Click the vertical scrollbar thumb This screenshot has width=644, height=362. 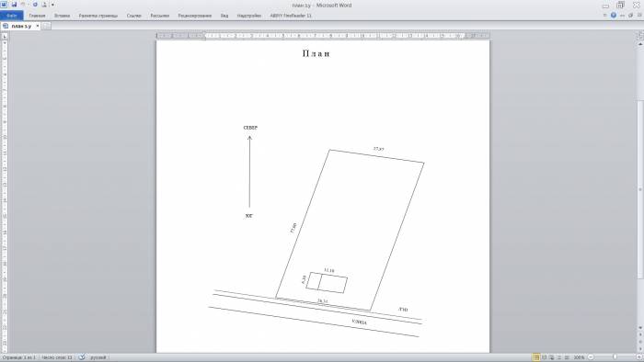pos(640,189)
